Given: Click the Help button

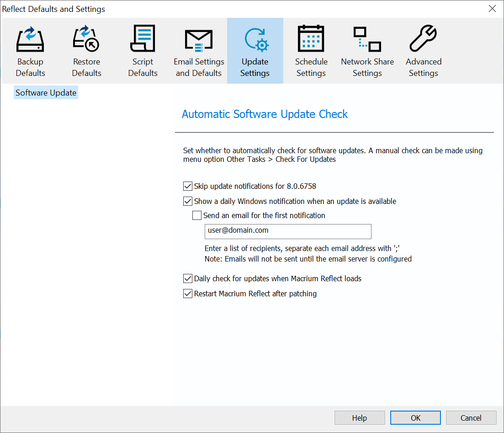Looking at the screenshot, I should click(x=360, y=417).
